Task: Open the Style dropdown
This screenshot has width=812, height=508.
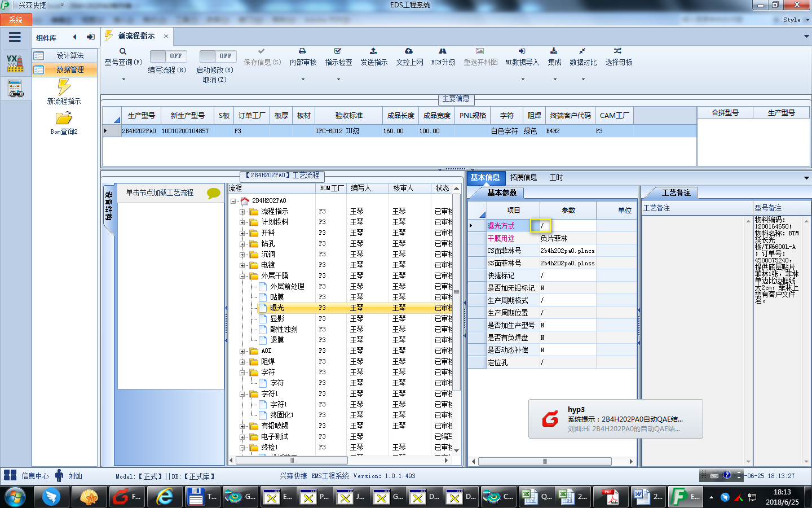Action: (796, 20)
